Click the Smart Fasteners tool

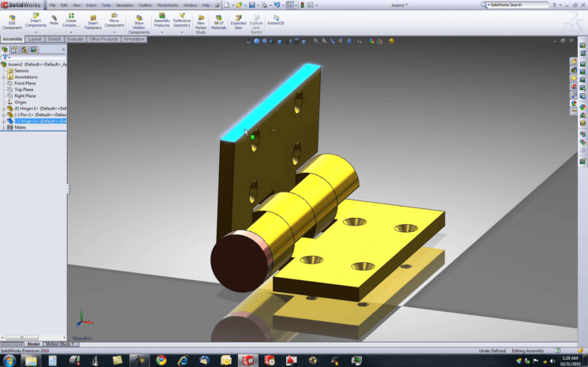click(x=93, y=22)
